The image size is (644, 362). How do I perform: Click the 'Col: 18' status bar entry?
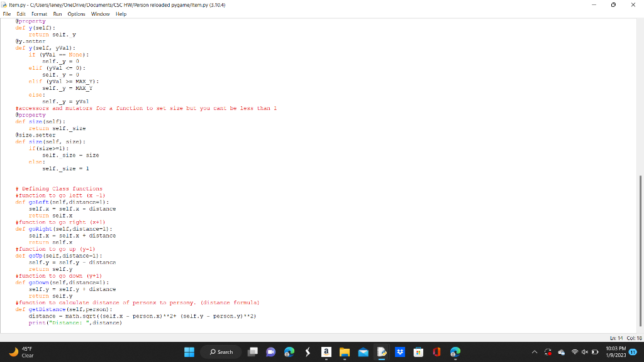pos(634,338)
